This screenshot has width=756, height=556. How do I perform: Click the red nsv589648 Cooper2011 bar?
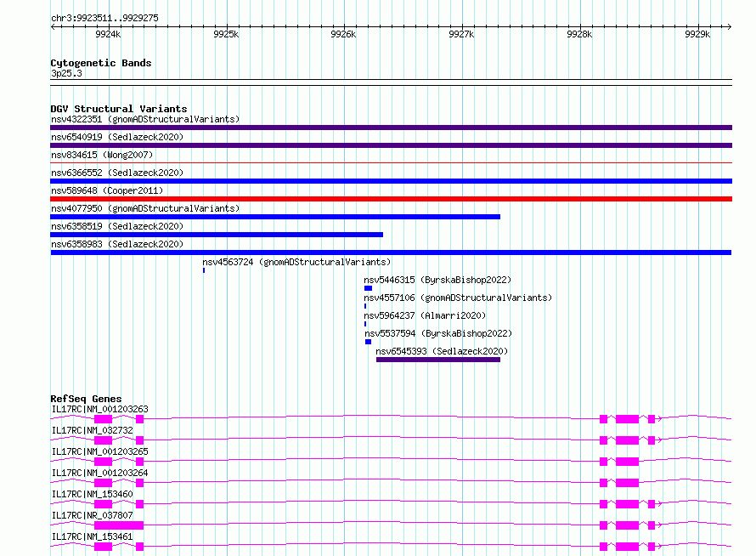[x=391, y=199]
